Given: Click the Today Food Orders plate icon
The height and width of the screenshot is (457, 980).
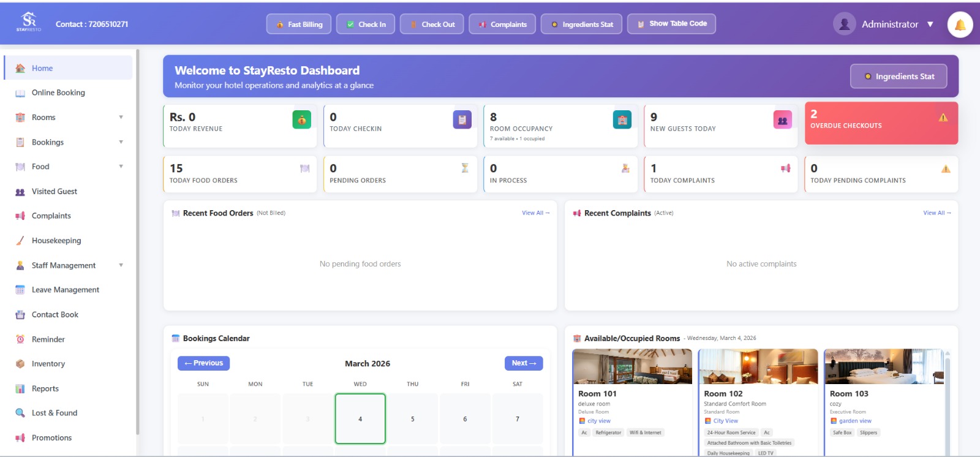Looking at the screenshot, I should (305, 168).
